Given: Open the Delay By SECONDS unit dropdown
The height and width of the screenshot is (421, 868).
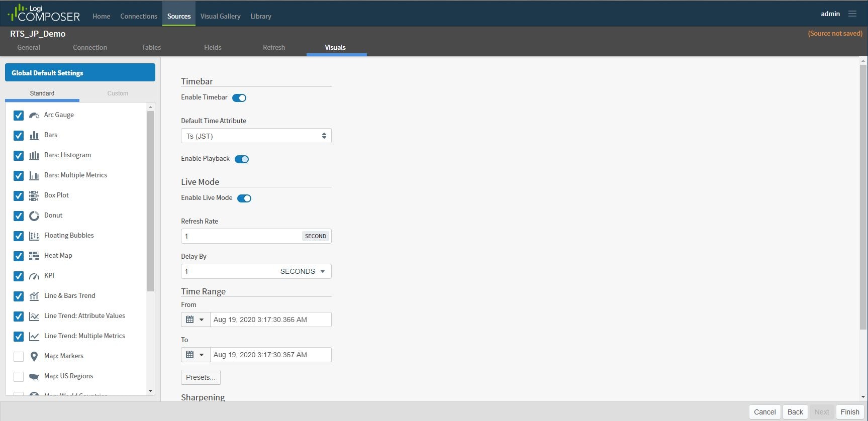Looking at the screenshot, I should click(303, 271).
